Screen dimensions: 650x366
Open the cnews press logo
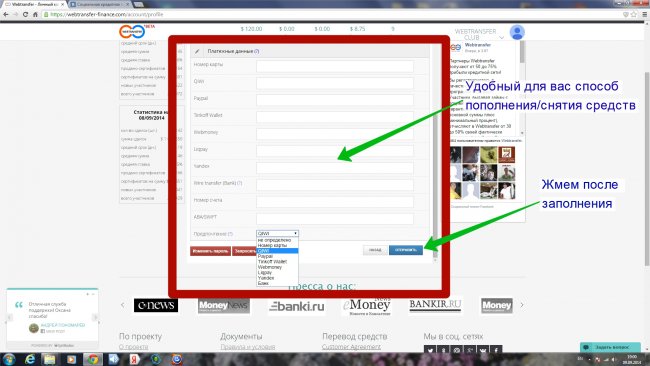(156, 305)
